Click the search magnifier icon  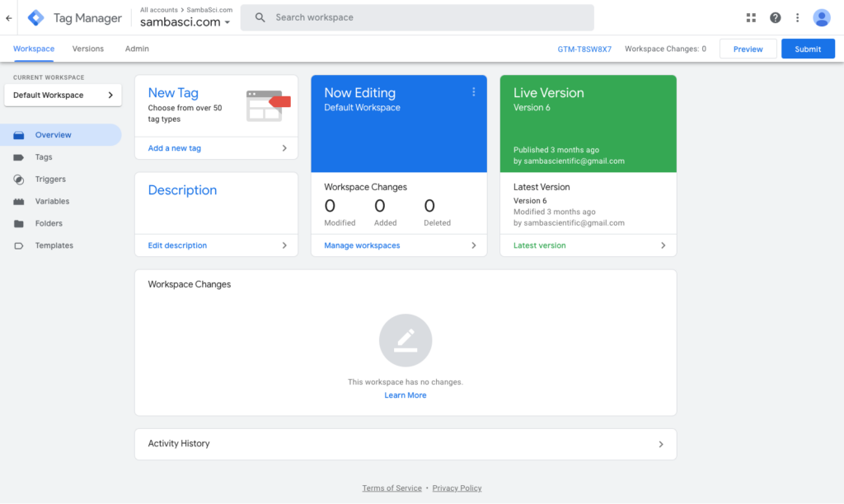click(260, 17)
